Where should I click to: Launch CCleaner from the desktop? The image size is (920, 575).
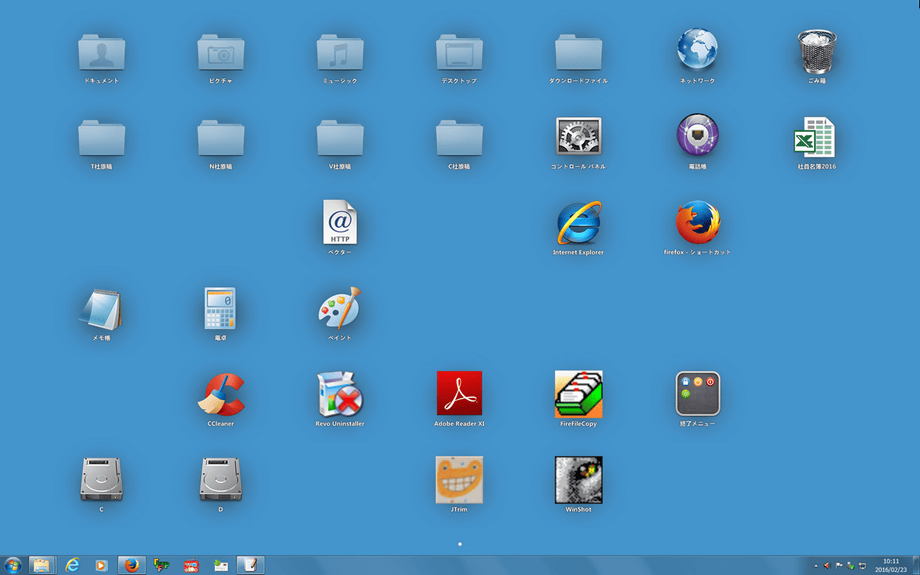click(221, 394)
